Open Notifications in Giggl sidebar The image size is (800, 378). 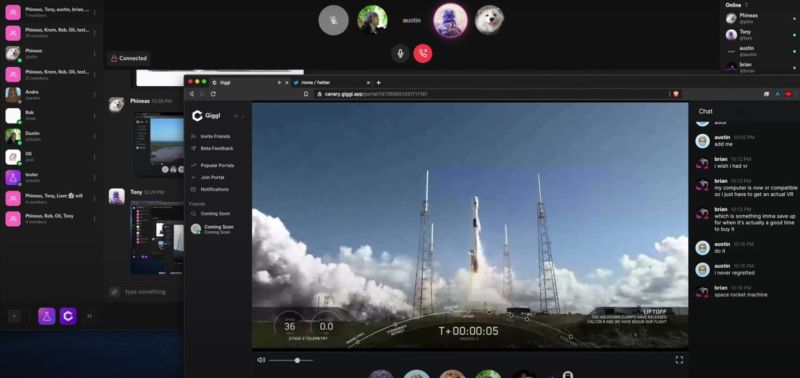(x=214, y=189)
